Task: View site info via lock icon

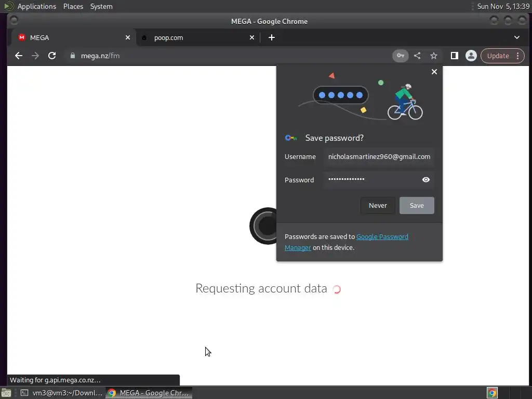Action: coord(72,56)
